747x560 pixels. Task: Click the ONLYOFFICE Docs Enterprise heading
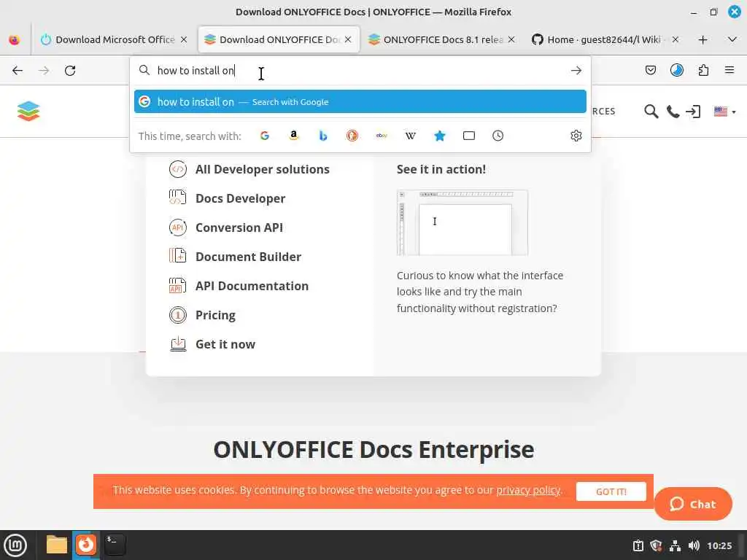373,449
